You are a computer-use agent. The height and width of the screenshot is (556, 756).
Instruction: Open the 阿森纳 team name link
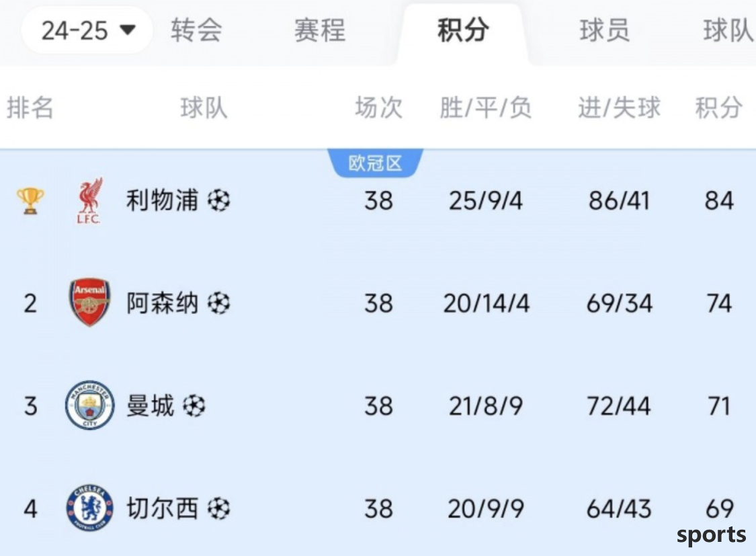pos(162,303)
